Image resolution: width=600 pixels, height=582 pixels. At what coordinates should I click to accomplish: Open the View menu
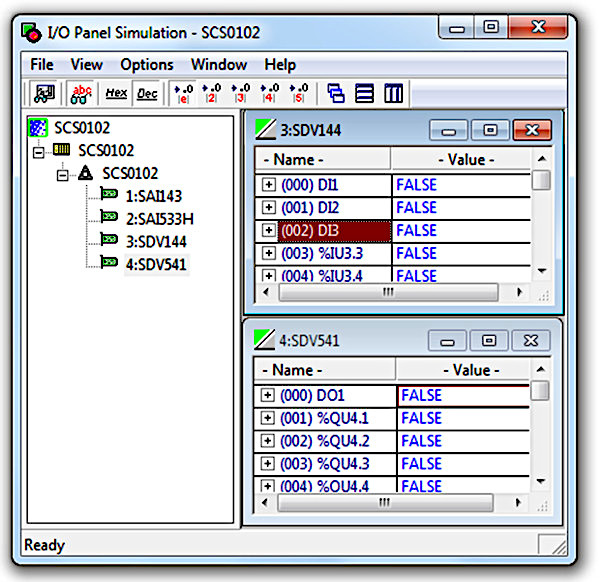click(87, 64)
